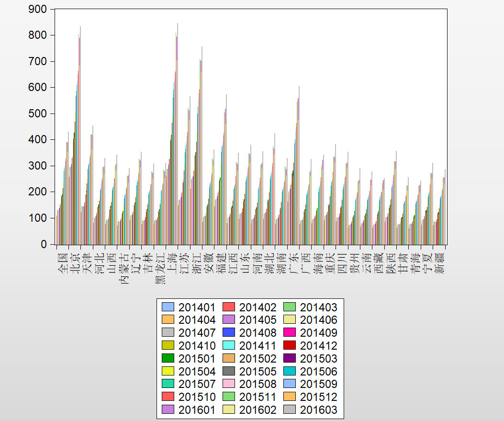504x421 pixels.
Task: Select the 上海 category axis label
Action: (x=172, y=263)
